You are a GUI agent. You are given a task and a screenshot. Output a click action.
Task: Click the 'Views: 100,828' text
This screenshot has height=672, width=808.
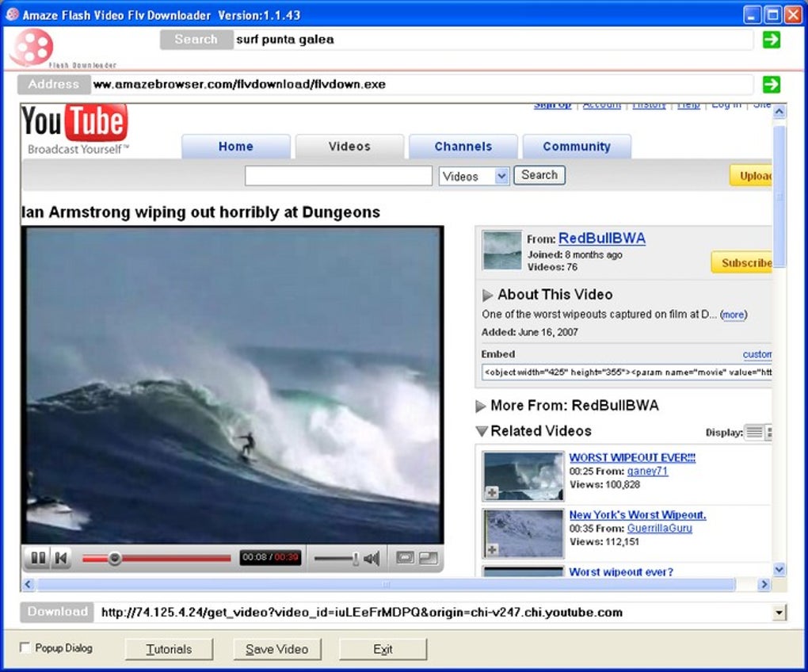click(604, 484)
